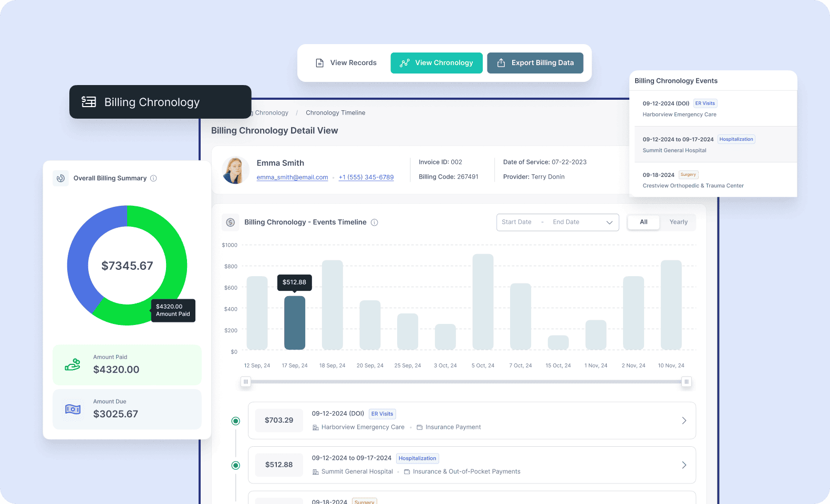Click the banknote icon in Amount Due card
The height and width of the screenshot is (504, 830).
tap(72, 409)
